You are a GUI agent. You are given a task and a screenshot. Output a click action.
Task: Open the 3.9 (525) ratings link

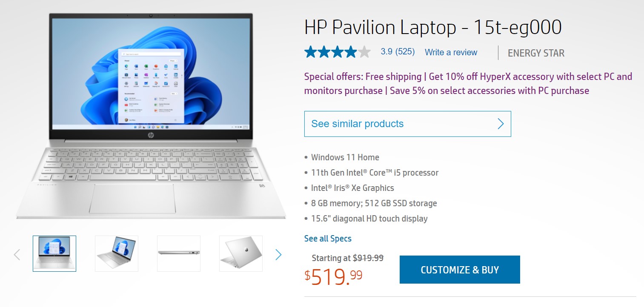[x=398, y=52]
